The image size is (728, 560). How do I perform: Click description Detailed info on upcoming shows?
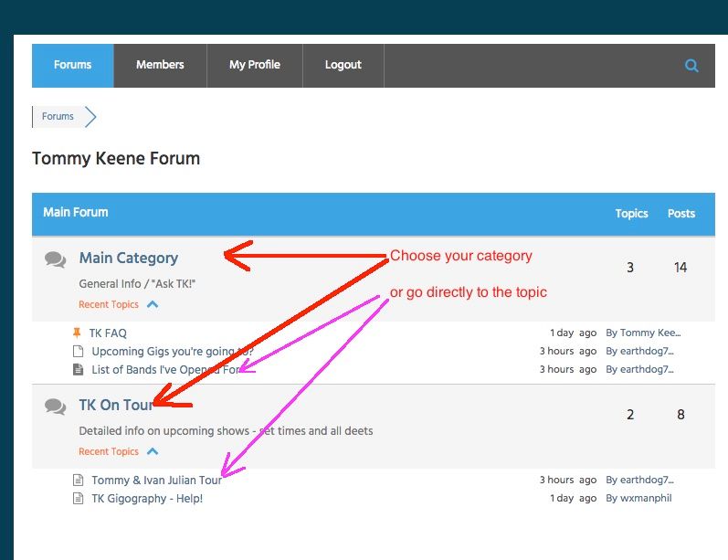coord(226,431)
